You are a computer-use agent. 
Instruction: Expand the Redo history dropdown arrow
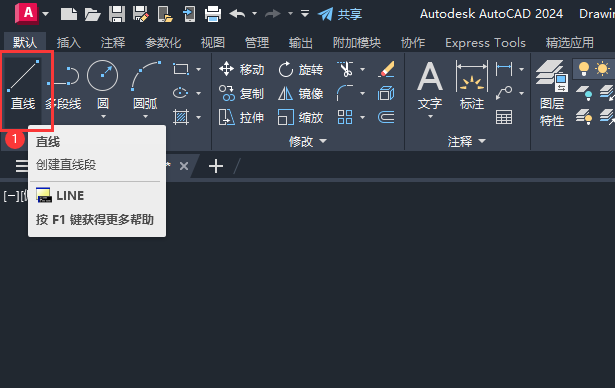tap(291, 14)
